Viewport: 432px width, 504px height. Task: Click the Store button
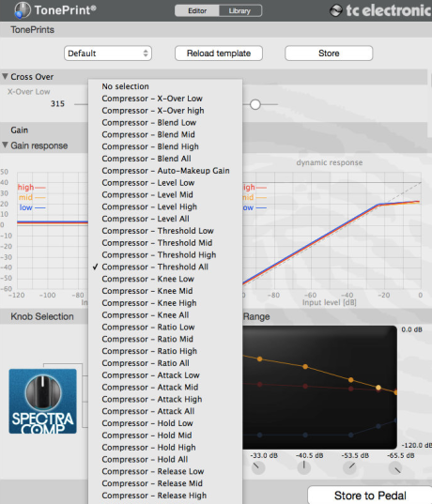click(x=329, y=53)
